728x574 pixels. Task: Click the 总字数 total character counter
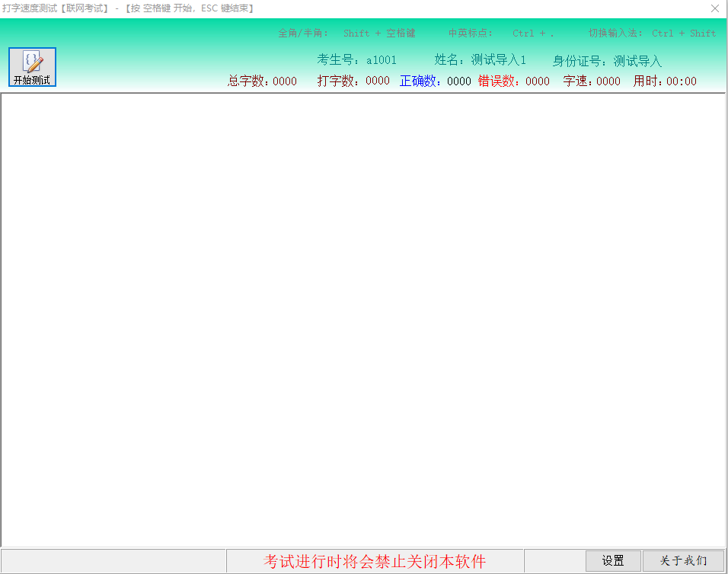click(262, 81)
